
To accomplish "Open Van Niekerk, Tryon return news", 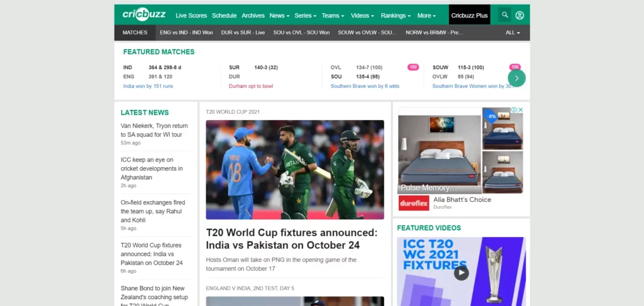I will (155, 130).
